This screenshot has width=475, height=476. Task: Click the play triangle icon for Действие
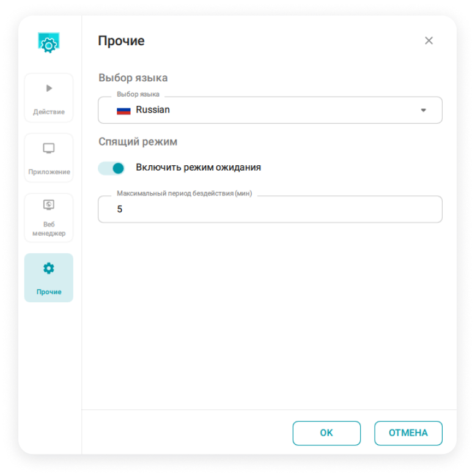click(49, 88)
